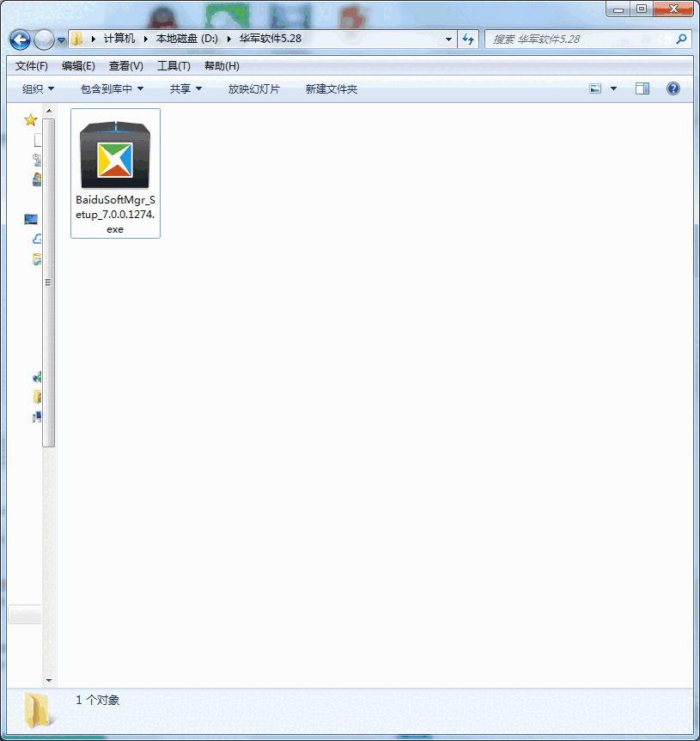Open the 查看(V) menu
Viewport: 700px width, 741px height.
[x=125, y=66]
